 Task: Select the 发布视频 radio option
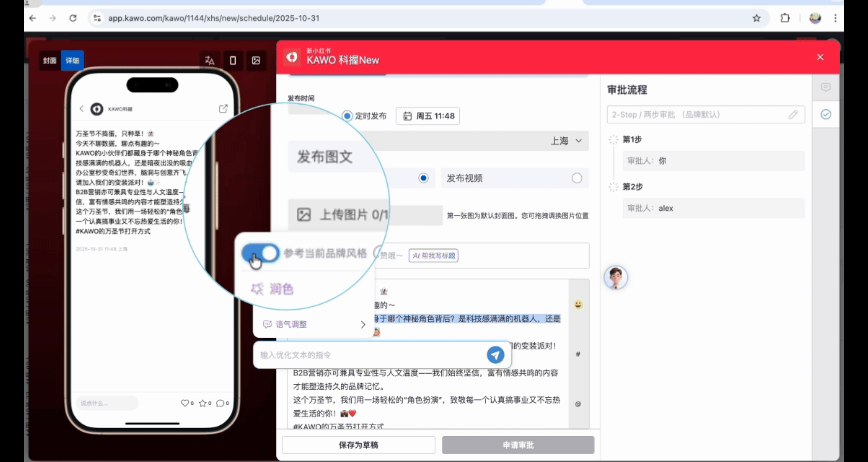coord(577,178)
